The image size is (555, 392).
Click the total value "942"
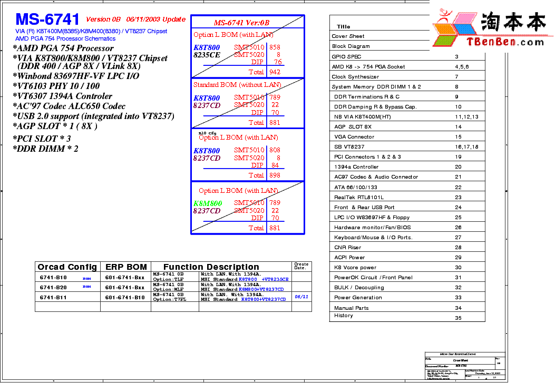[x=275, y=72]
